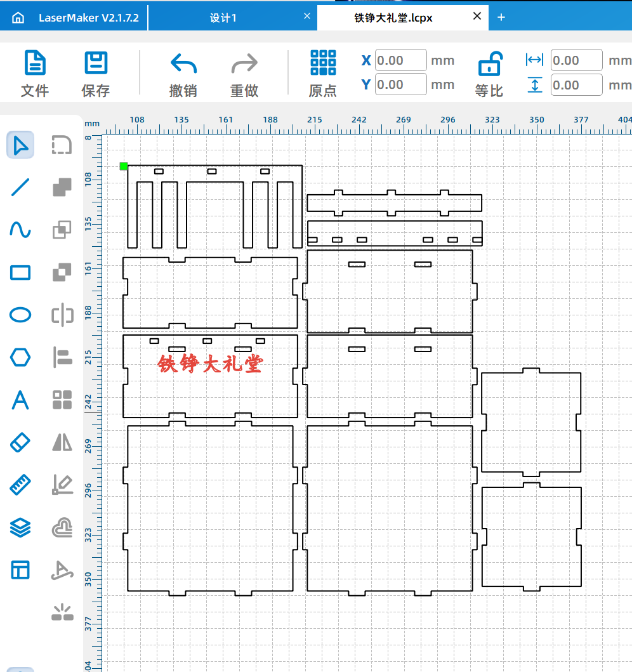Choose the curve drawing tool
Image resolution: width=632 pixels, height=672 pixels.
pos(20,230)
